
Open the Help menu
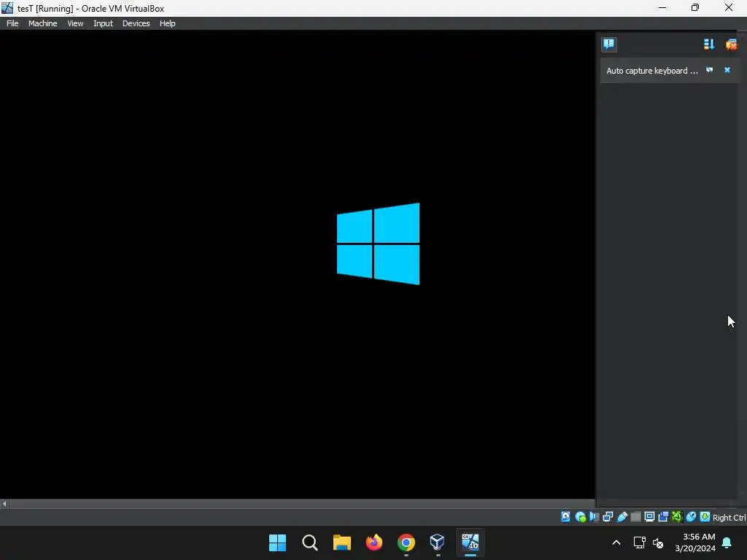tap(167, 23)
